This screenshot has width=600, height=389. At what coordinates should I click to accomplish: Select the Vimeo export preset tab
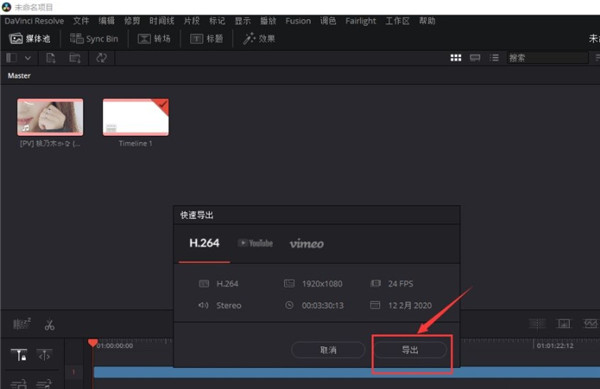tap(307, 243)
